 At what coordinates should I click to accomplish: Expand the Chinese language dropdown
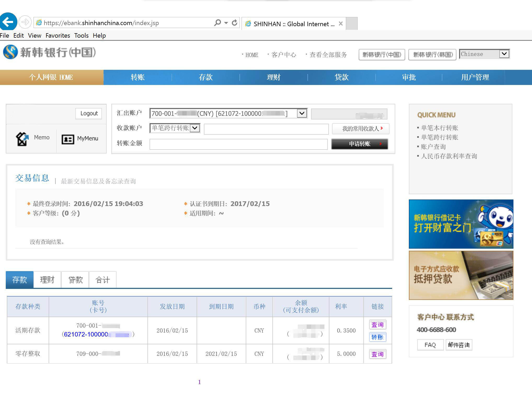(x=504, y=54)
